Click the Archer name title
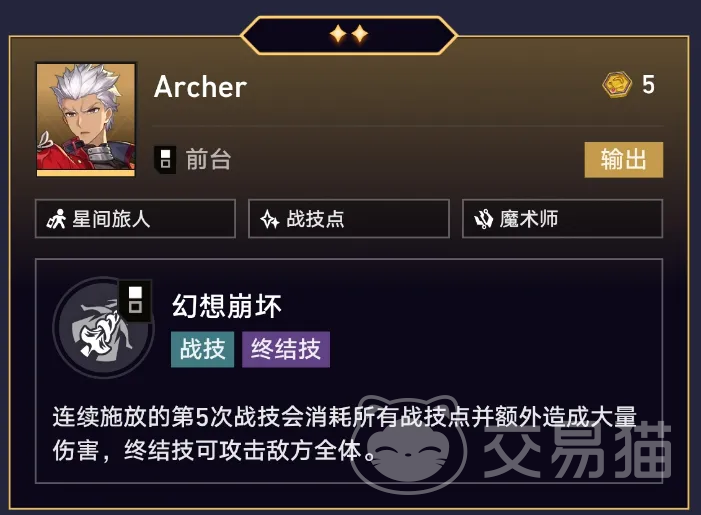This screenshot has width=701, height=515. click(200, 87)
